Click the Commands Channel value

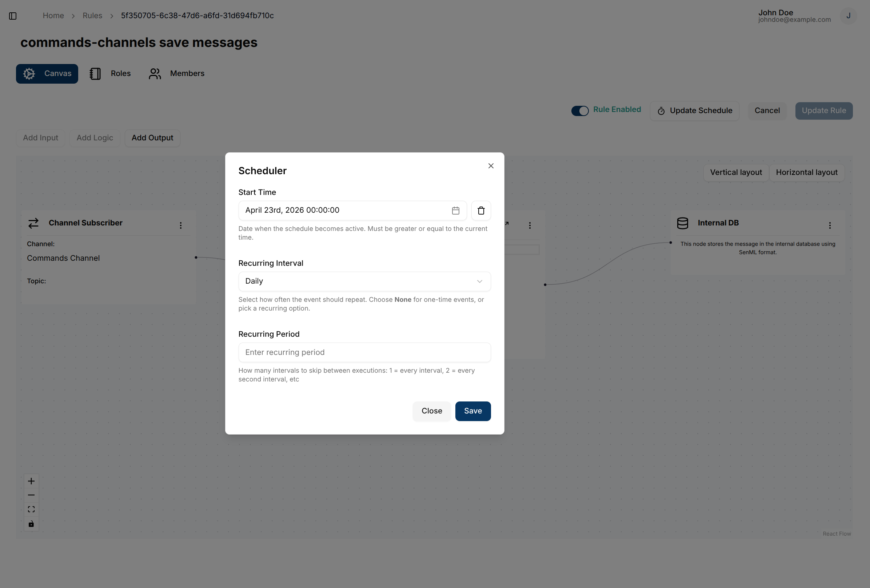[63, 258]
